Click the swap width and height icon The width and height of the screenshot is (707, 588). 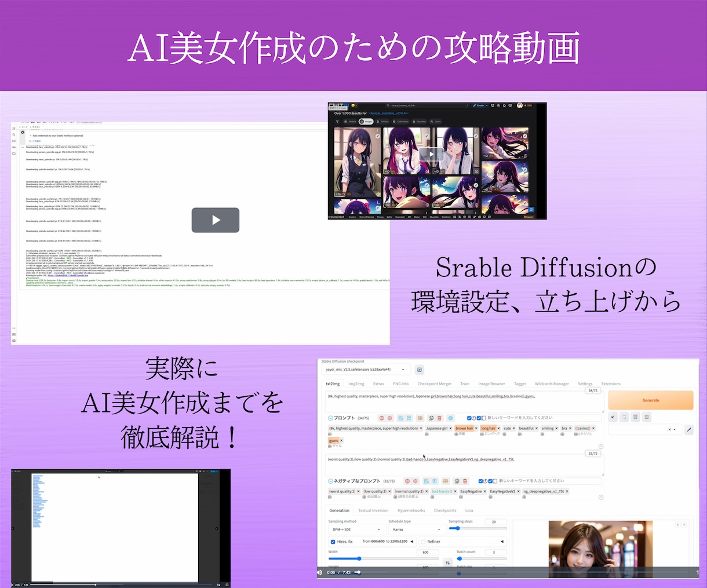[x=447, y=563]
